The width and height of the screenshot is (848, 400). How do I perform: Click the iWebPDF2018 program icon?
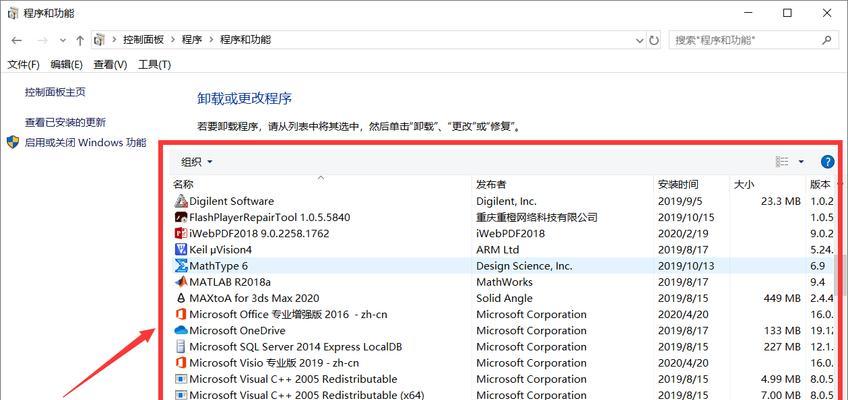[x=181, y=234]
